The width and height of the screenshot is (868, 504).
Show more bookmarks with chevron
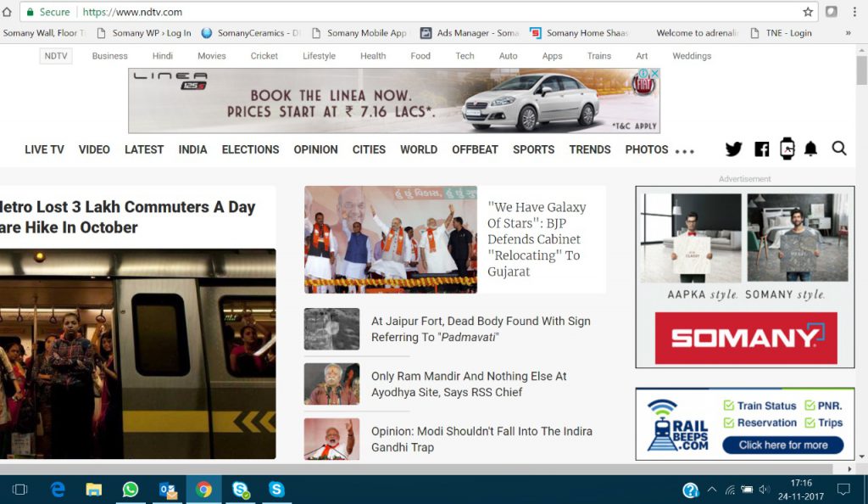[848, 33]
